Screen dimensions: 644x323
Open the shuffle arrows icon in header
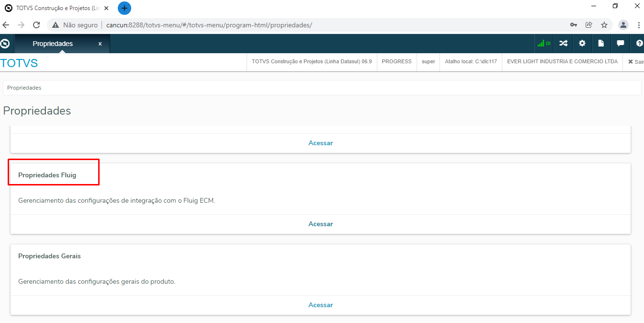coord(563,44)
